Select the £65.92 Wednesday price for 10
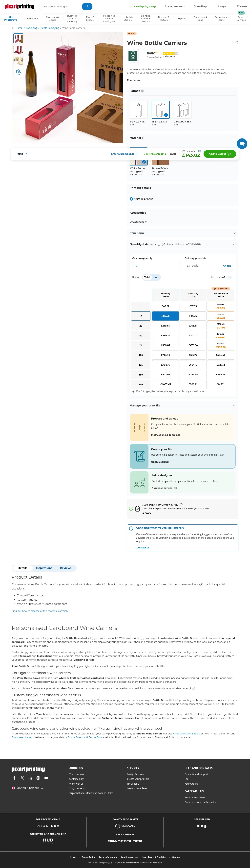This screenshot has width=250, height=868. (221, 316)
